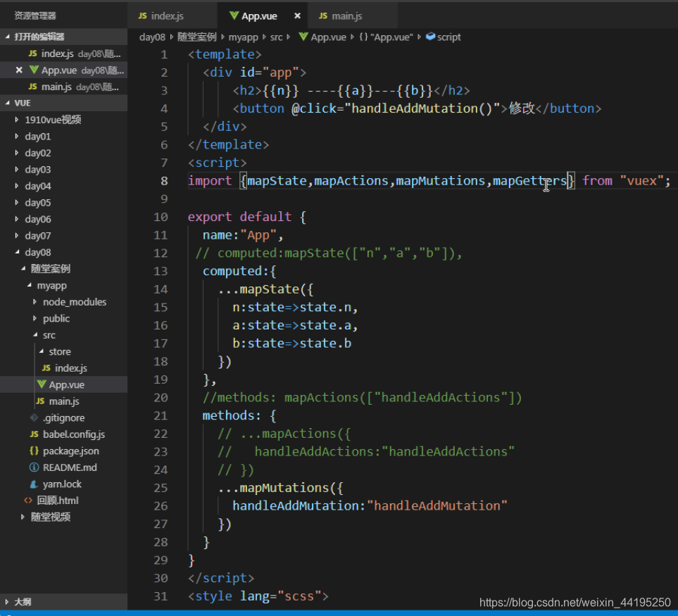Open yarn.lock file
The image size is (678, 616).
(x=62, y=484)
